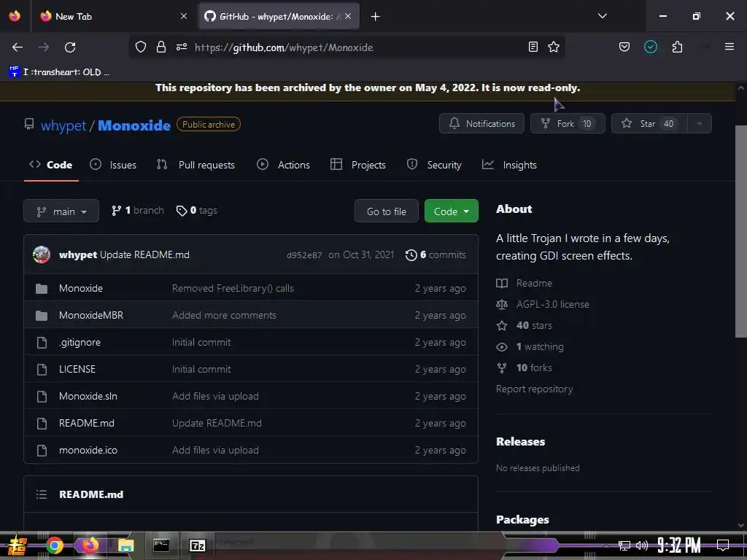The width and height of the screenshot is (747, 560).
Task: Open the Pocket save icon
Action: tap(624, 47)
